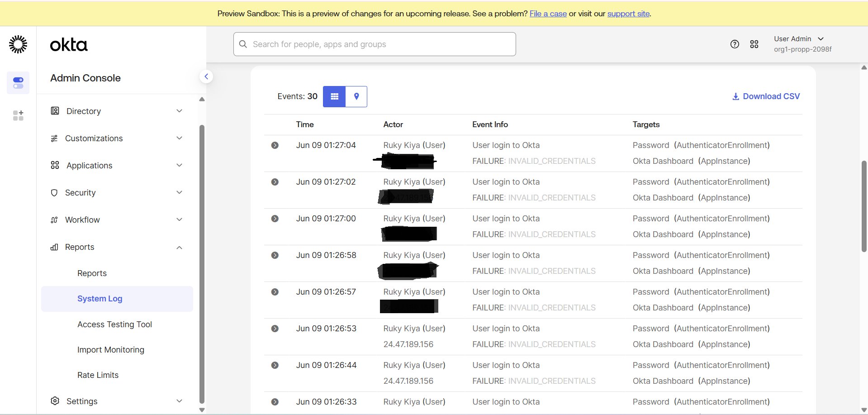Click the Security shield icon
The width and height of the screenshot is (868, 415).
54,193
